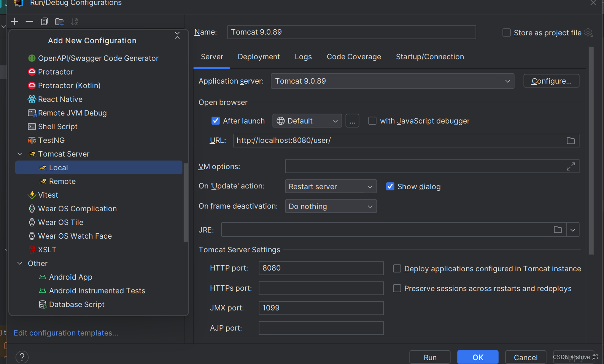Click the AJP port field

point(321,328)
